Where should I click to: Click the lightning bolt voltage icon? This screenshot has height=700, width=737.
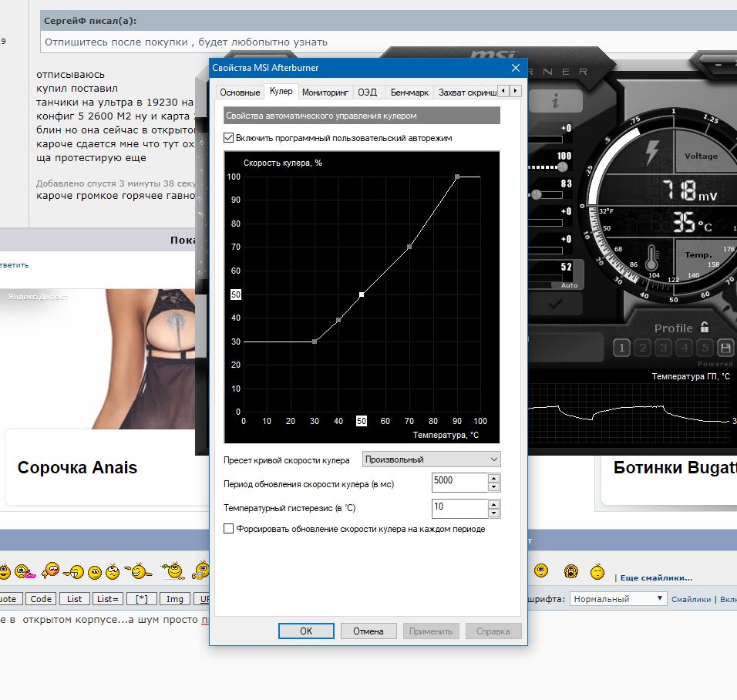pos(651,152)
